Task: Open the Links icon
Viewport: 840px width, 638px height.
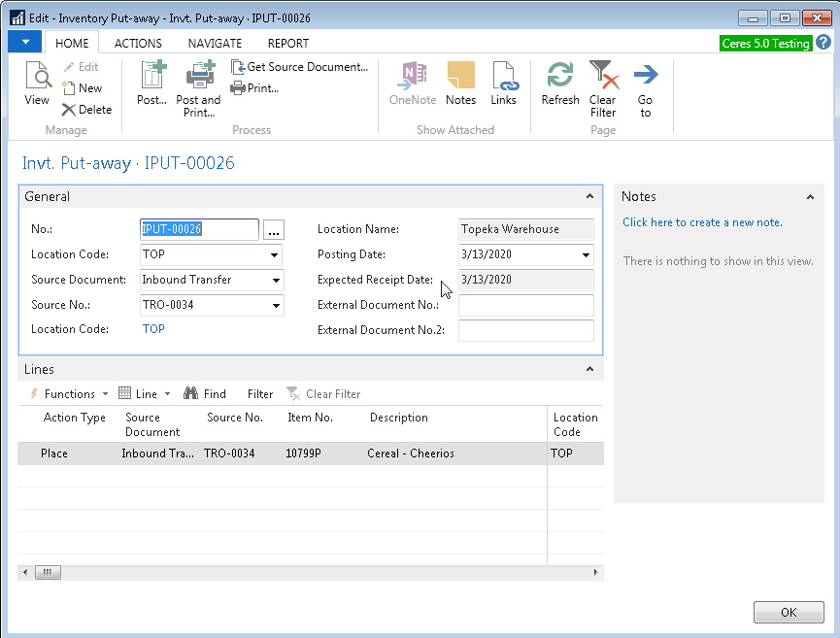Action: coord(503,83)
